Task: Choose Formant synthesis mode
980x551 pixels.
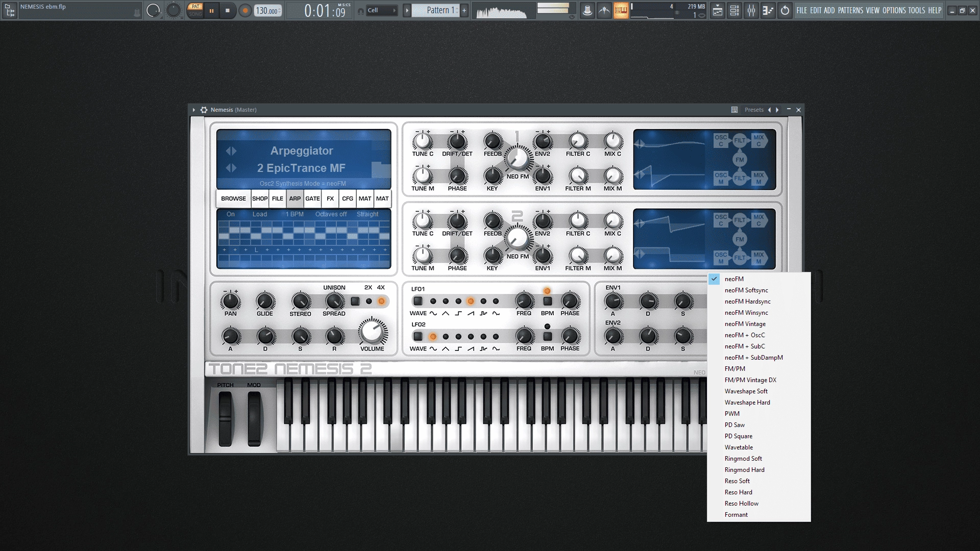Action: click(759, 515)
